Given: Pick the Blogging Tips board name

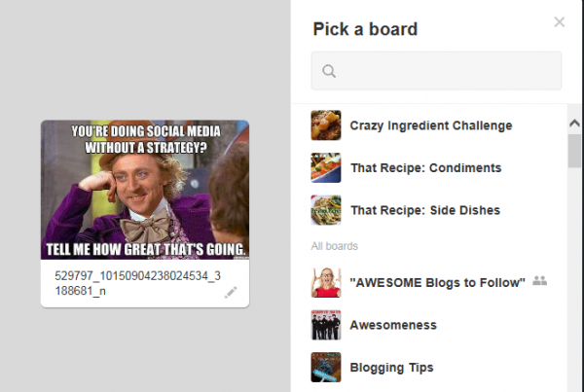Looking at the screenshot, I should click(392, 368).
